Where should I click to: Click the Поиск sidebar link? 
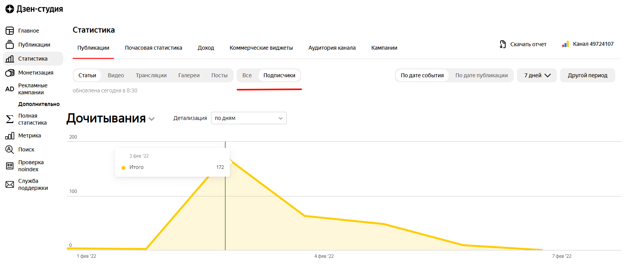click(26, 149)
